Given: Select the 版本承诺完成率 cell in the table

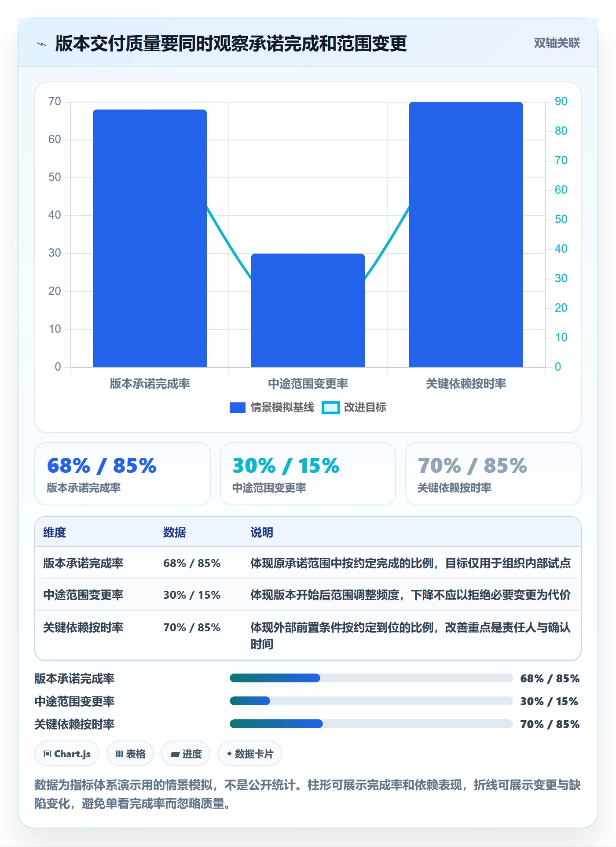Looking at the screenshot, I should click(x=83, y=563).
